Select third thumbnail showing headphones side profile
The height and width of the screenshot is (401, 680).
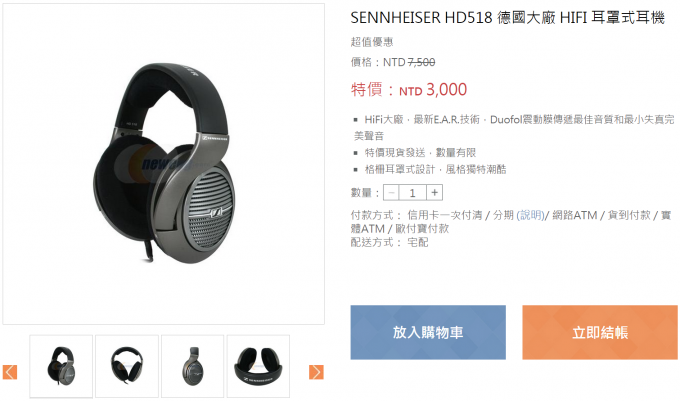(x=193, y=366)
